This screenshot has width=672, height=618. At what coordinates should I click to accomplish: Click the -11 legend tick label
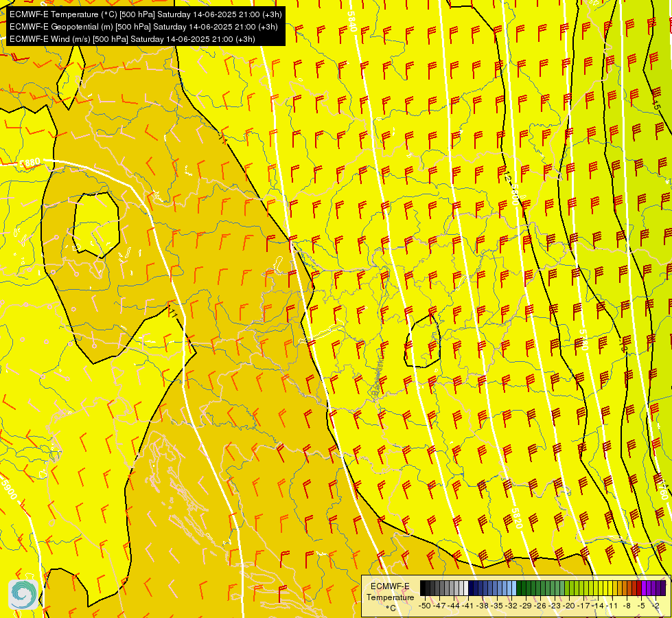point(612,606)
